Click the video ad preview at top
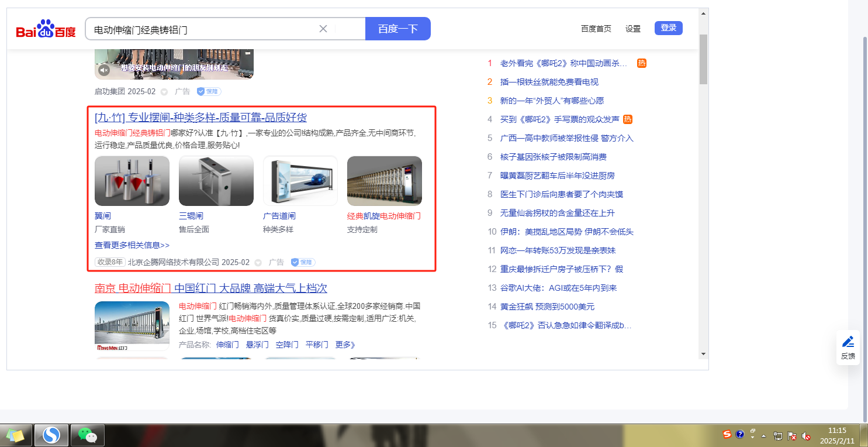 [174, 64]
